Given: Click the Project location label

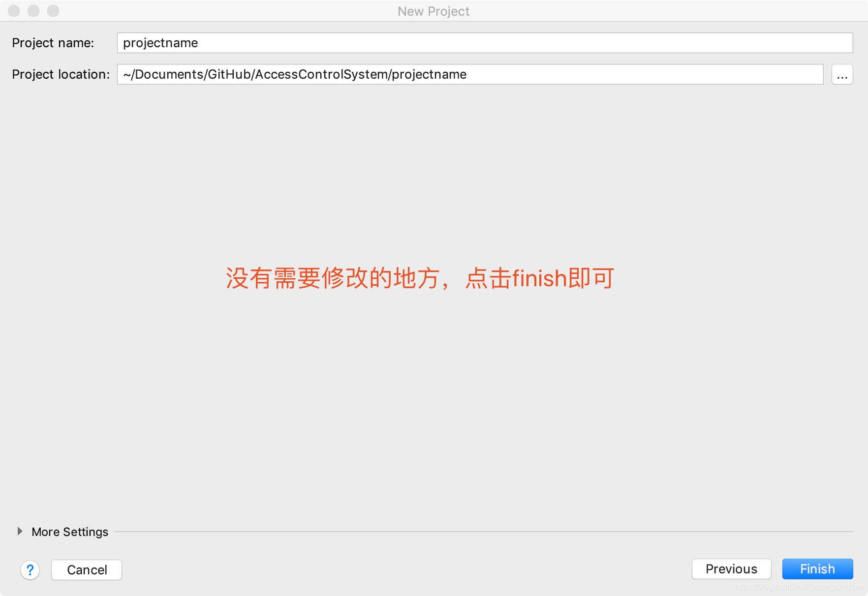Looking at the screenshot, I should [x=61, y=74].
